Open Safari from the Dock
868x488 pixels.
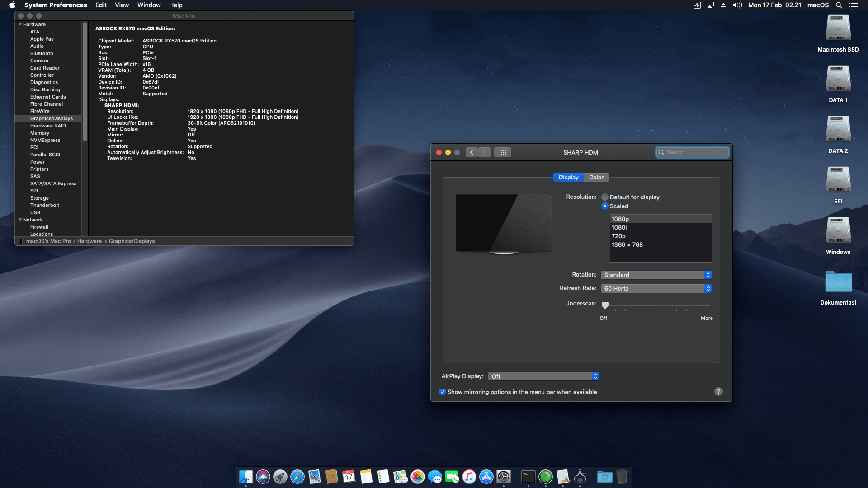tap(297, 477)
